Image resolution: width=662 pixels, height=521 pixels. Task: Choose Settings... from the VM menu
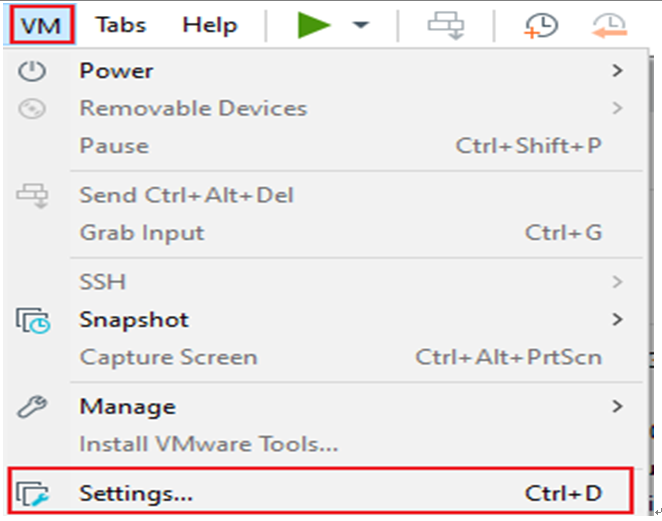[136, 492]
